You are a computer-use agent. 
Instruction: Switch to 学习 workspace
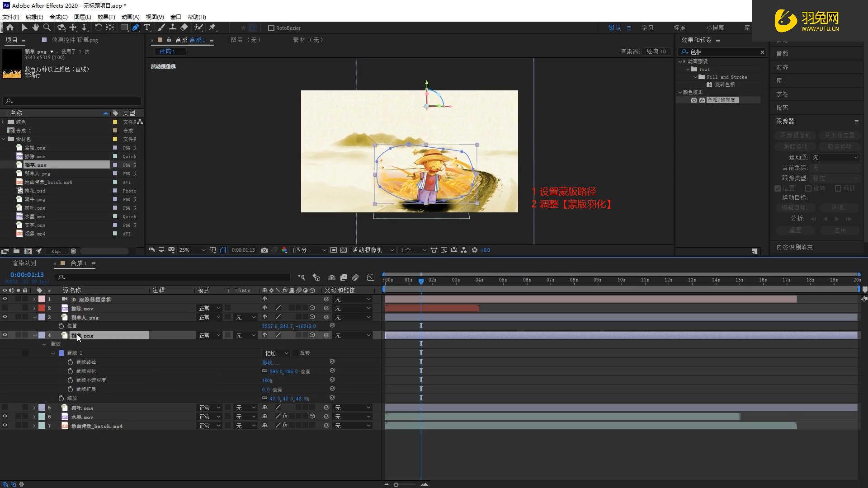[647, 28]
